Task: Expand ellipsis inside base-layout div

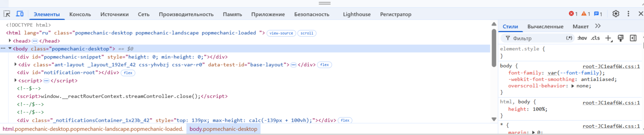Action: tap(294, 65)
